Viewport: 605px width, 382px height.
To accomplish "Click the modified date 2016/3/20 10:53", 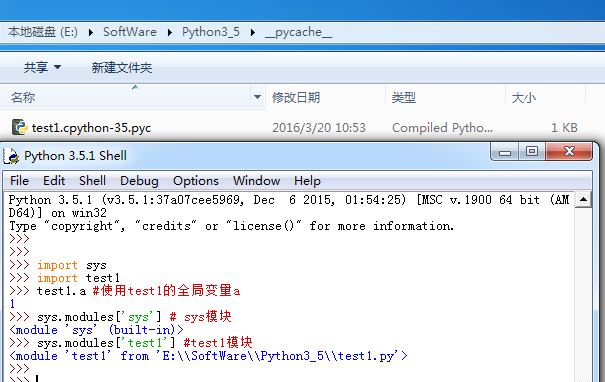I will click(319, 128).
